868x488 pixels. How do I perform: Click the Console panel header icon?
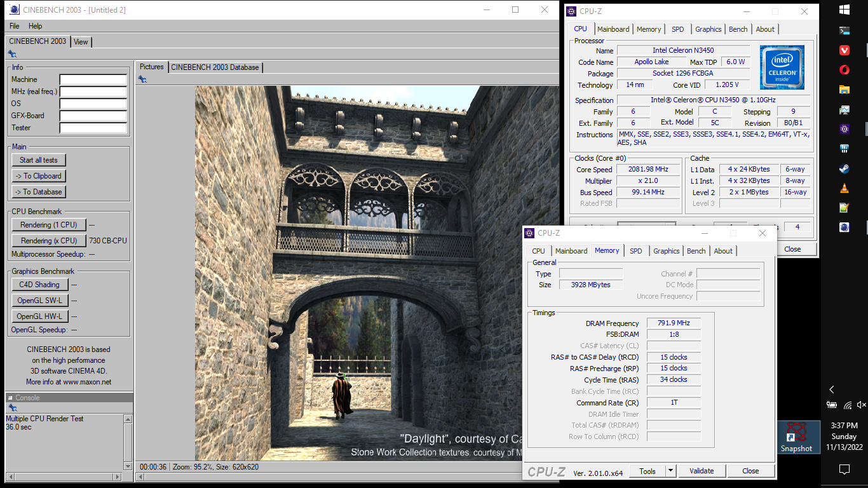tap(10, 398)
